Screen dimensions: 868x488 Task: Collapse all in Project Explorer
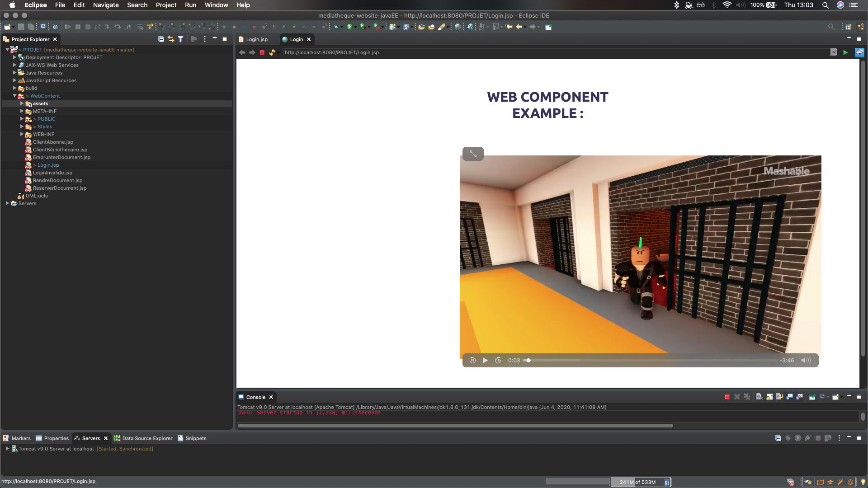161,39
